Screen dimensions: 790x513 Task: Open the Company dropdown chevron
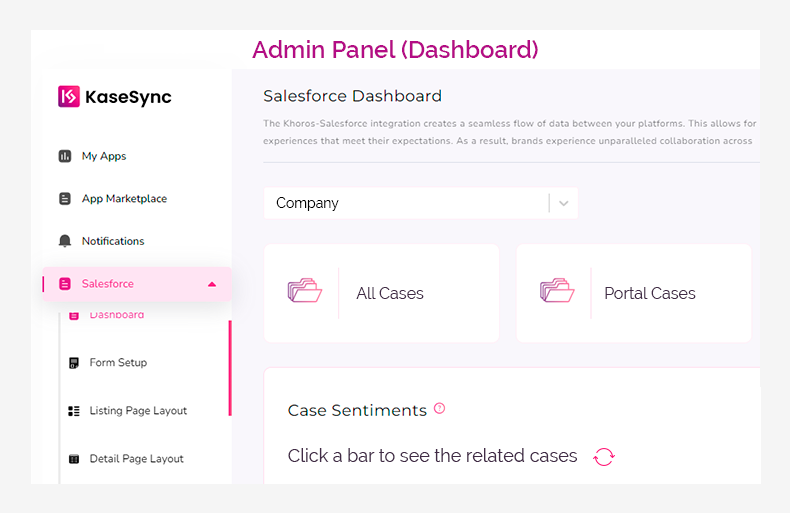[x=564, y=203]
